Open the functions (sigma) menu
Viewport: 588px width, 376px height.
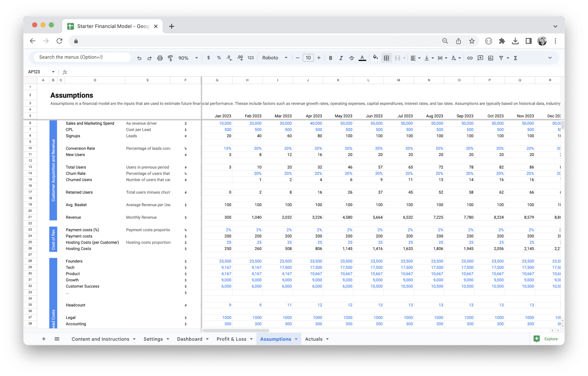tap(515, 58)
